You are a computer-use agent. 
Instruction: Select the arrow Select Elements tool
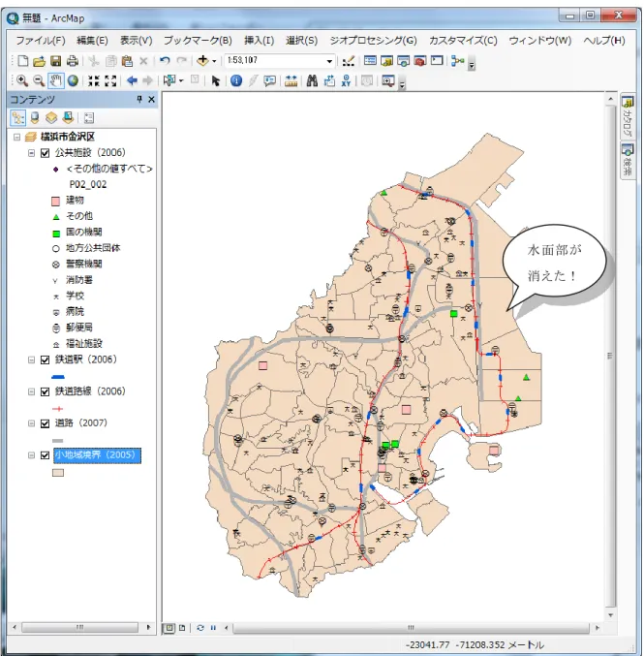click(216, 80)
